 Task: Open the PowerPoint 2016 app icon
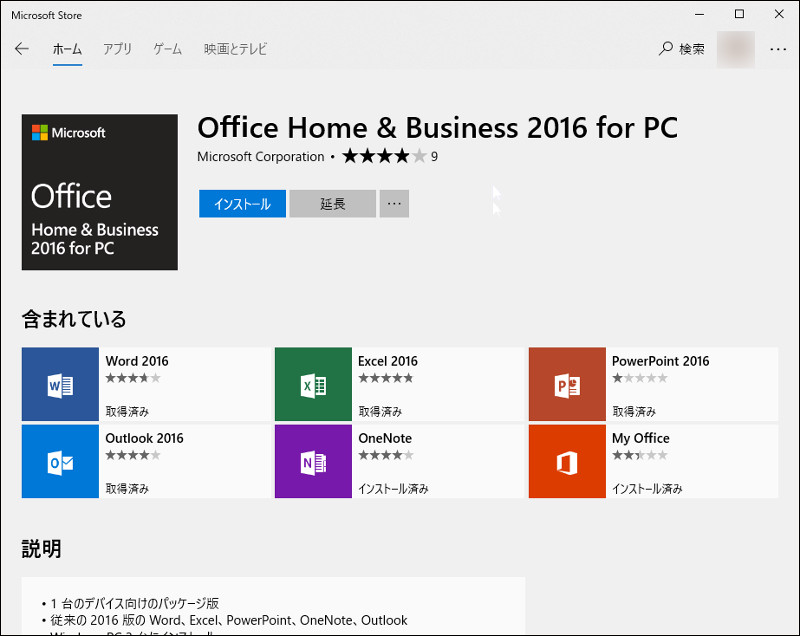(567, 384)
